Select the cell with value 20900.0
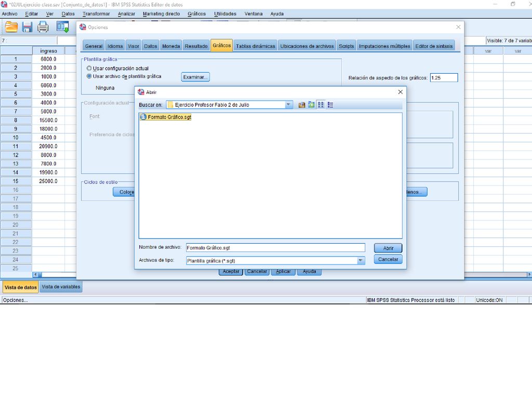Viewport: 532px width, 399px height. coord(48,146)
